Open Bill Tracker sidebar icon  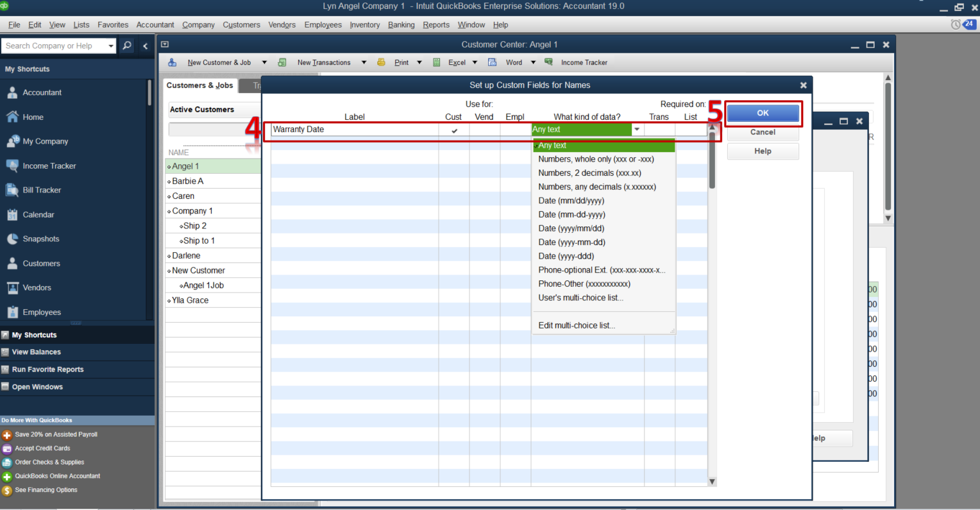pyautogui.click(x=12, y=190)
